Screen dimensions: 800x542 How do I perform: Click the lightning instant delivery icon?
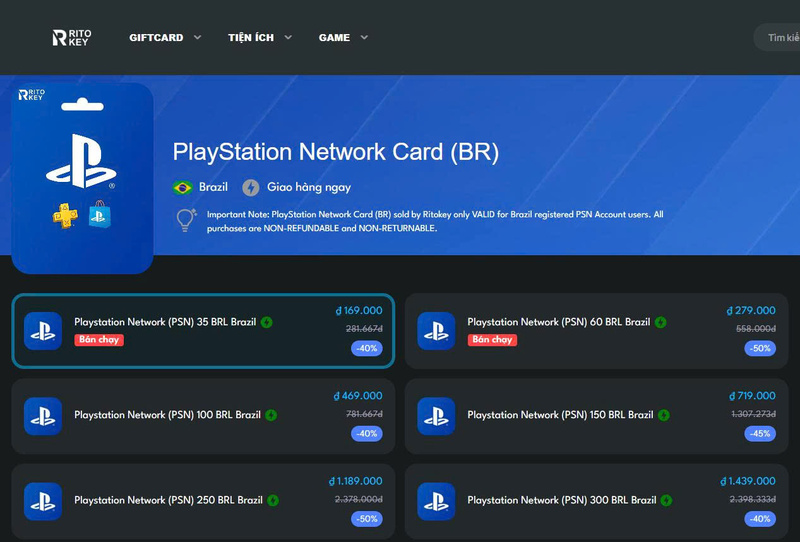point(251,188)
